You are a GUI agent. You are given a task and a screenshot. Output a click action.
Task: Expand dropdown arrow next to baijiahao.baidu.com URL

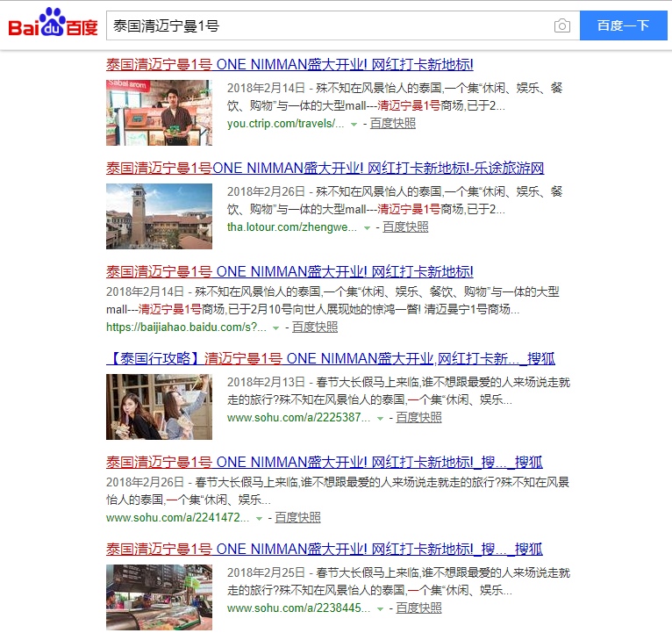point(276,328)
